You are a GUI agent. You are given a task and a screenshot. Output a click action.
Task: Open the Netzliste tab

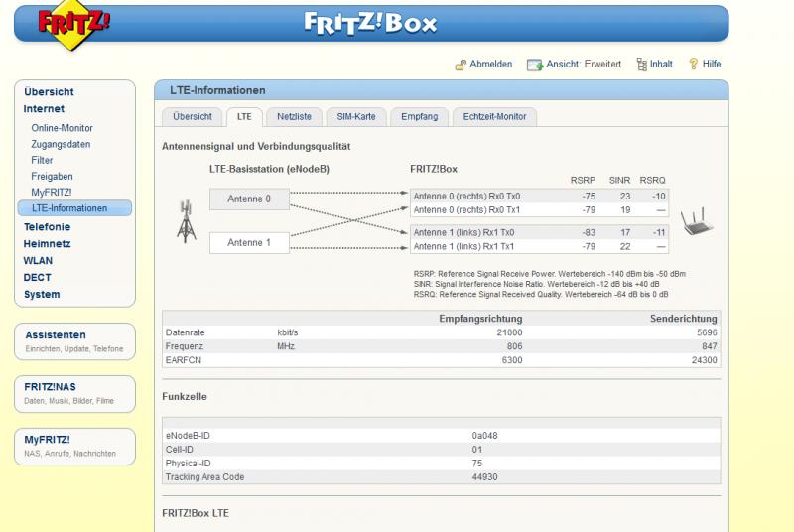tap(294, 116)
